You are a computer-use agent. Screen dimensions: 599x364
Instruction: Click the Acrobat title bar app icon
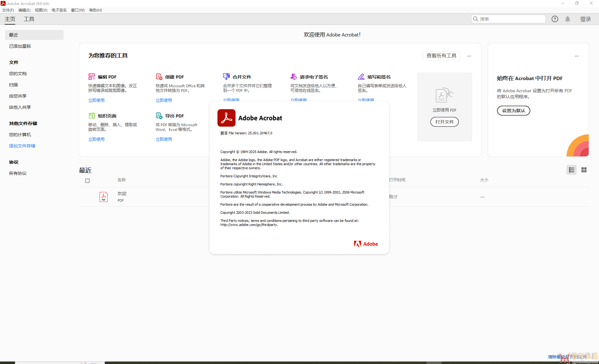(3, 3)
